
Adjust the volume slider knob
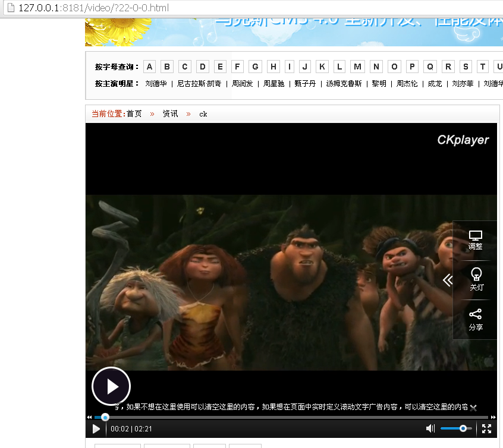point(463,428)
